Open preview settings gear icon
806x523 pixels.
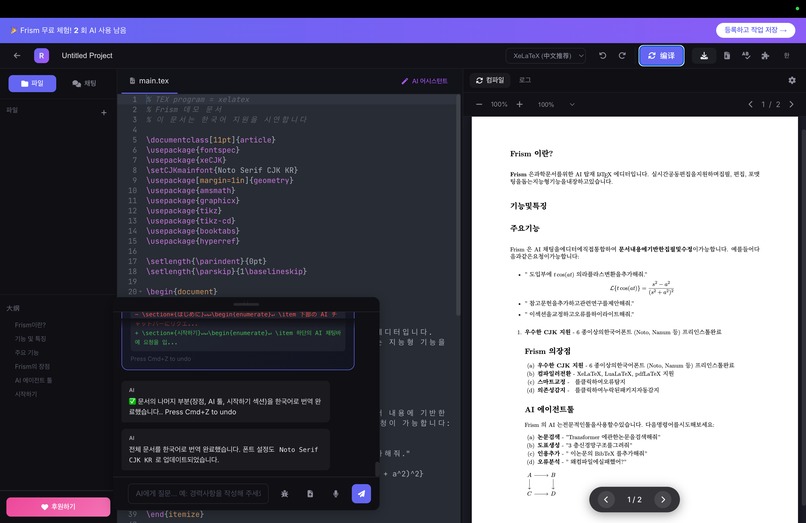click(x=792, y=80)
